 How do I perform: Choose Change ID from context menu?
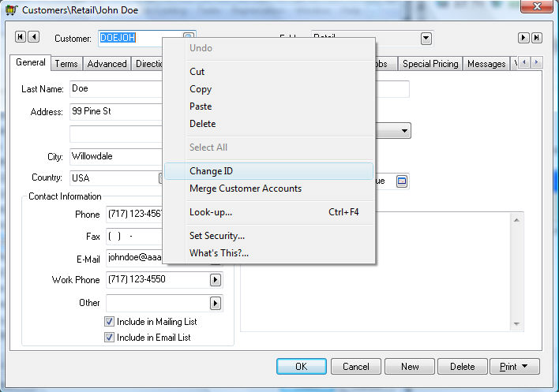click(x=211, y=171)
